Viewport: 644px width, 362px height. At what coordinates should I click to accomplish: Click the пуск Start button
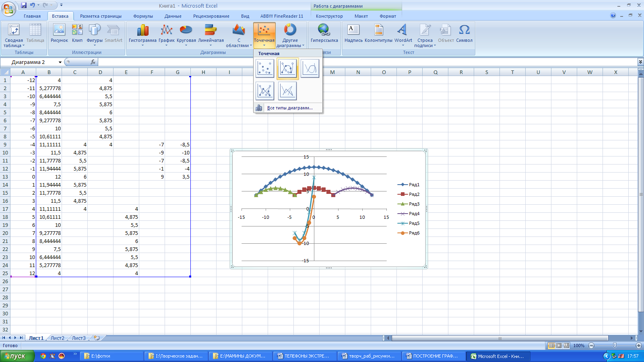coord(17,356)
